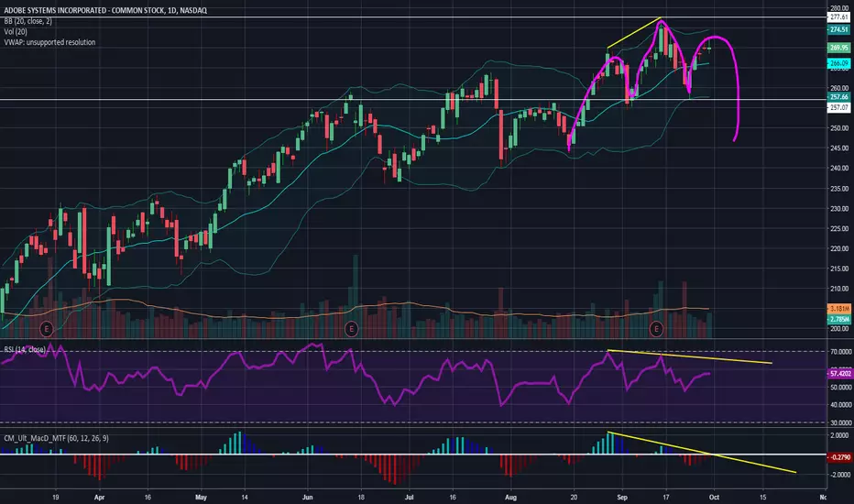Click the 57.4202 RSI value label
Screen dimensions: 854x504
tap(840, 374)
